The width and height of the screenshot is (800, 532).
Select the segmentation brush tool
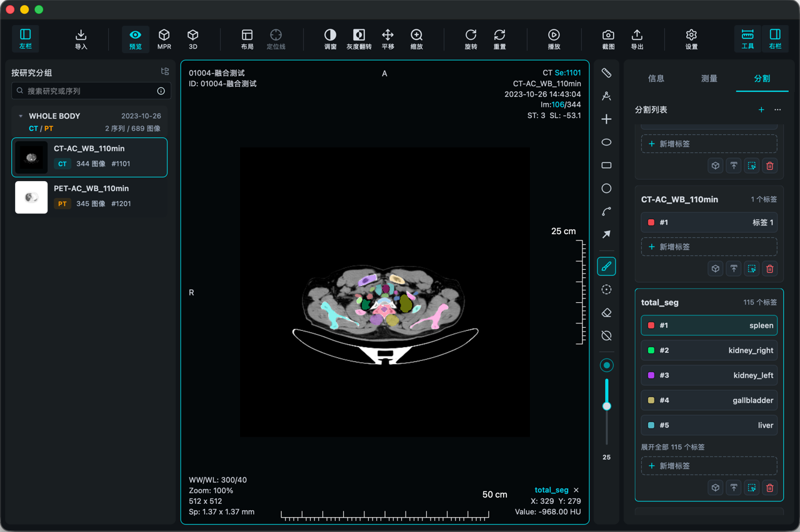click(x=606, y=267)
